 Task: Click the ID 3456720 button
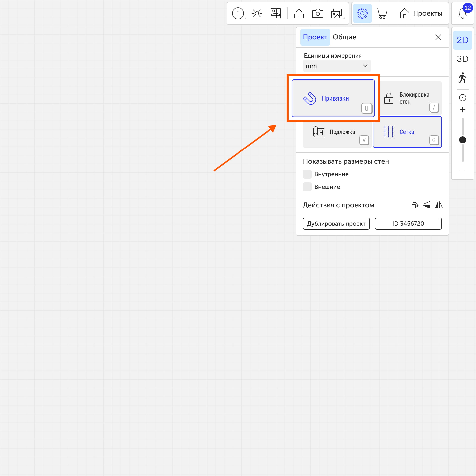(x=408, y=224)
